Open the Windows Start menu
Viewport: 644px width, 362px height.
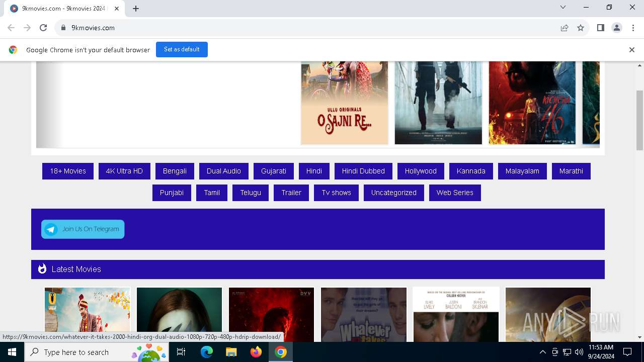tap(12, 352)
